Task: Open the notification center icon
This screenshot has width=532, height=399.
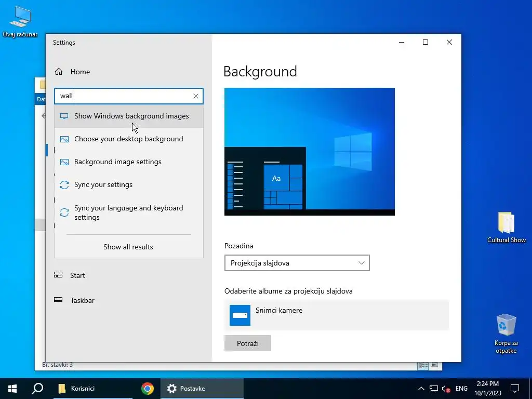Action: pos(515,389)
